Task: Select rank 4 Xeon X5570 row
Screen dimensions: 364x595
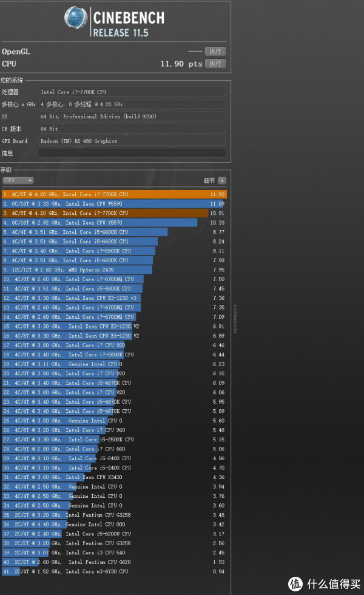Action: (114, 223)
